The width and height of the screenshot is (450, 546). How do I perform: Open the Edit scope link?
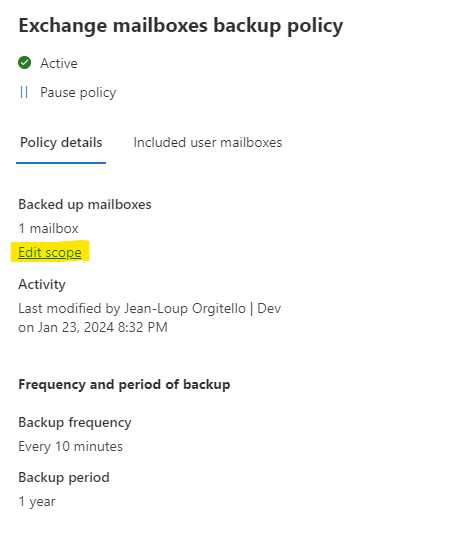tap(50, 252)
